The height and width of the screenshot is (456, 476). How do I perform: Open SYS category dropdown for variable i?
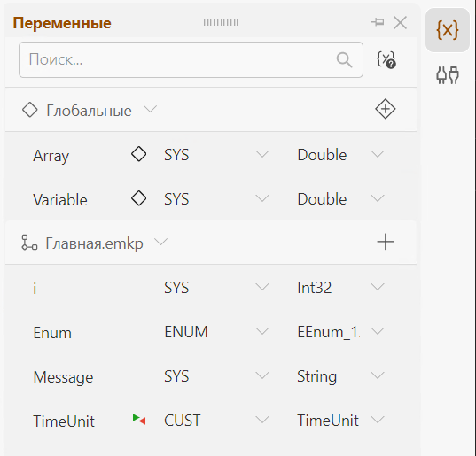click(x=217, y=287)
